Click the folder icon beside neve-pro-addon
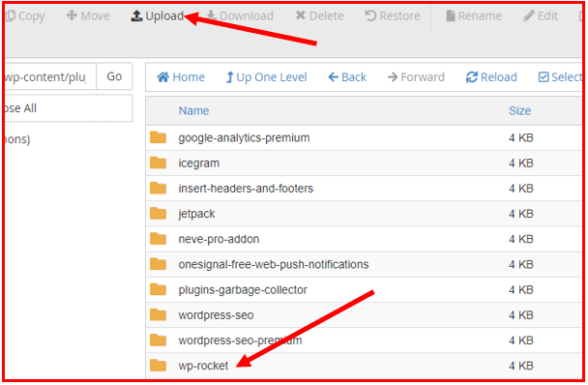This screenshot has height=385, width=588. 158,239
